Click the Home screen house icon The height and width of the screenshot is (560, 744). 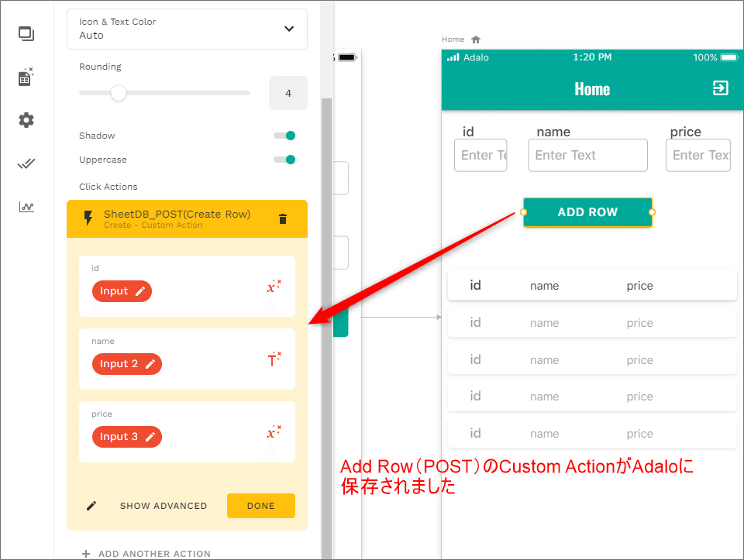click(476, 40)
